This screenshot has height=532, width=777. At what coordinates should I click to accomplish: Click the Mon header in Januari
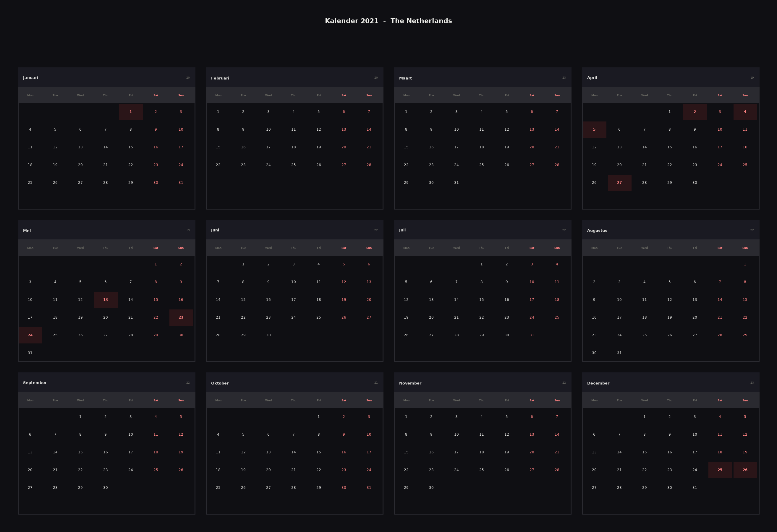(30, 95)
